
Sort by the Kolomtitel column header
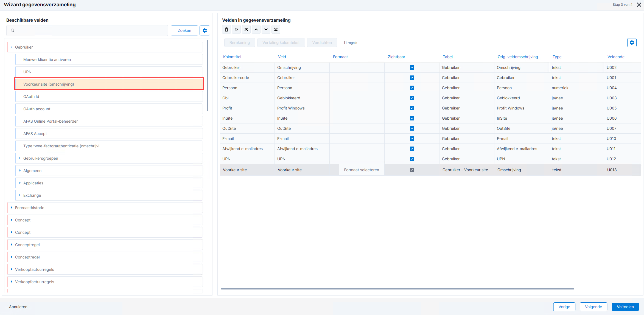coord(232,57)
